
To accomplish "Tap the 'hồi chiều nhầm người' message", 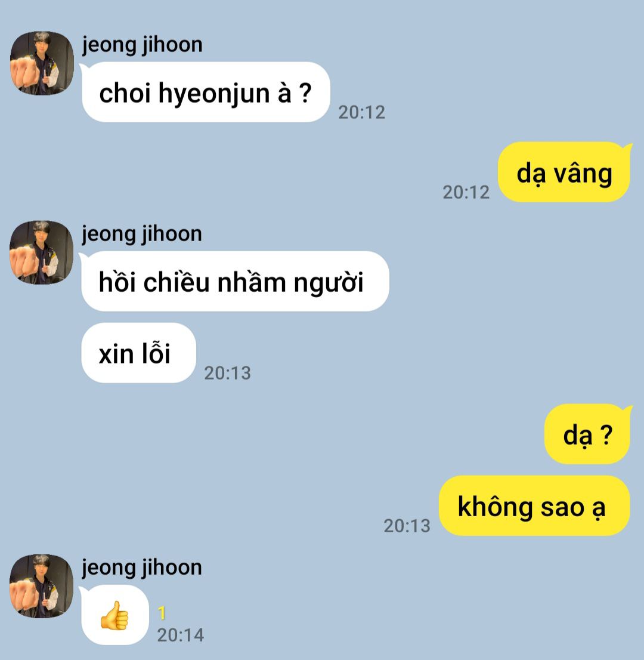I will [235, 281].
